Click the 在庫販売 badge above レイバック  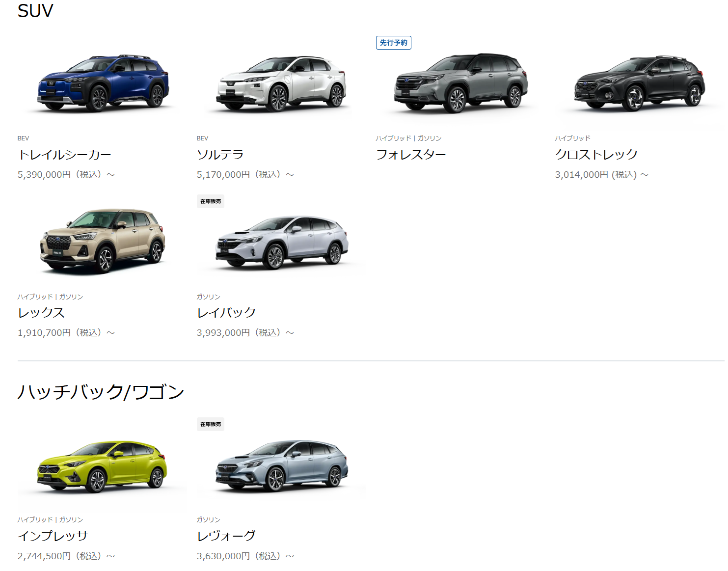tap(211, 201)
